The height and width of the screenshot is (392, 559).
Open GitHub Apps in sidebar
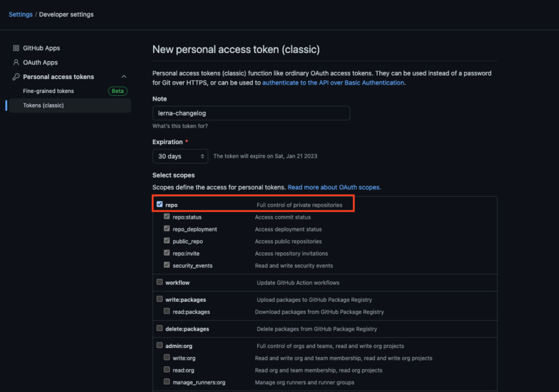pyautogui.click(x=41, y=48)
